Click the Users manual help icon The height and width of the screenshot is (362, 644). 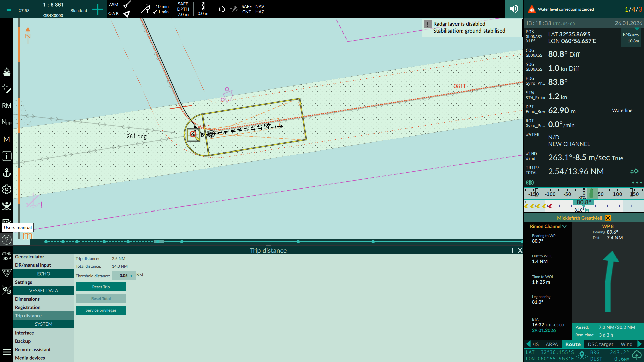click(x=7, y=240)
